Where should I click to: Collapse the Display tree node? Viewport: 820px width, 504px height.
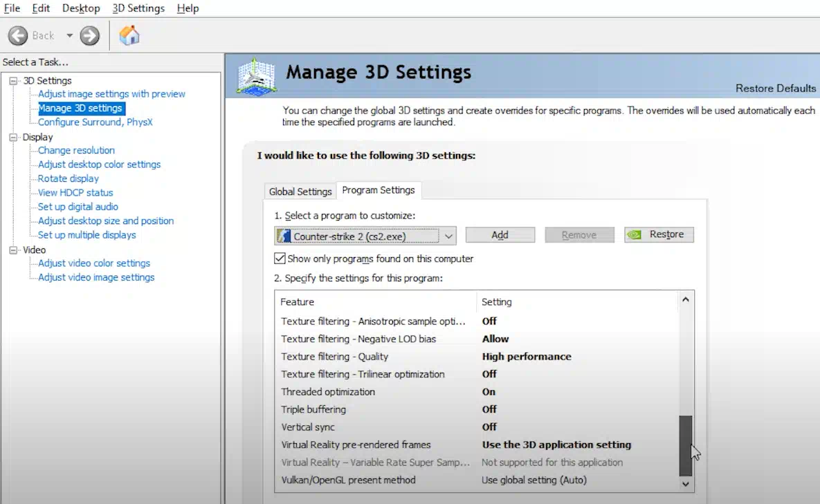click(x=14, y=138)
